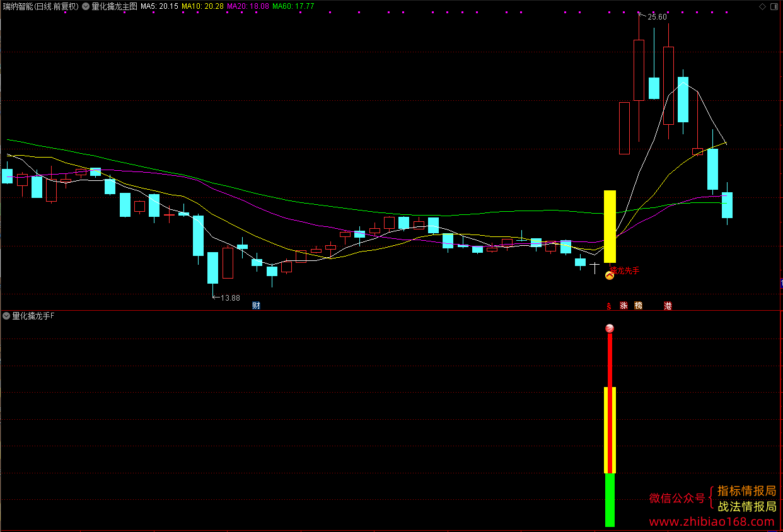Click the MA10: 20.28 value label
The height and width of the screenshot is (532, 783).
pos(202,6)
